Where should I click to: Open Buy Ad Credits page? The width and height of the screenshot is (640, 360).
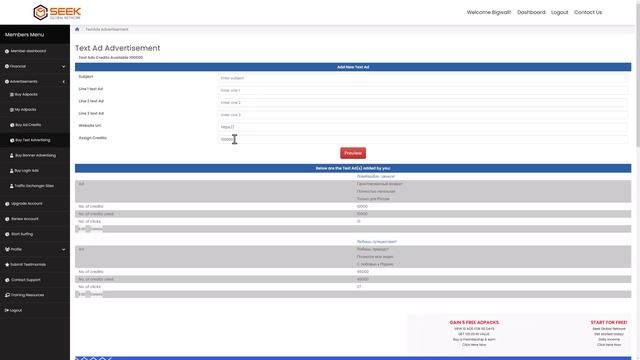point(28,125)
